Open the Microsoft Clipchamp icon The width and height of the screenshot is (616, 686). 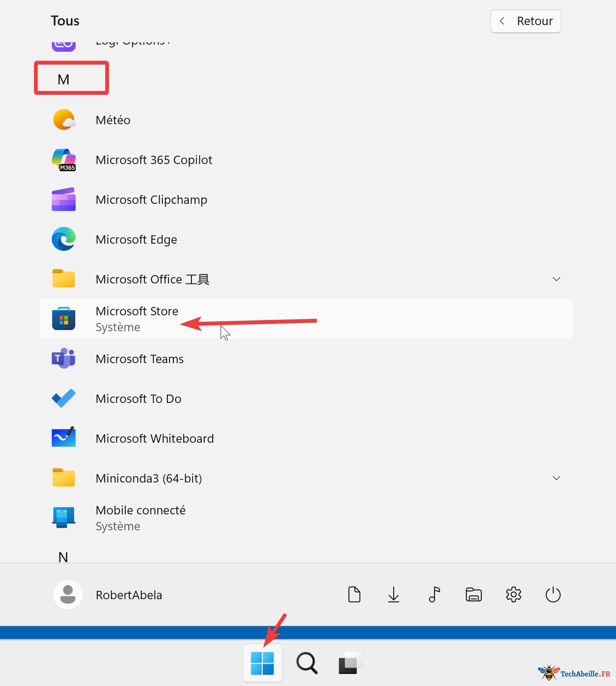[64, 199]
